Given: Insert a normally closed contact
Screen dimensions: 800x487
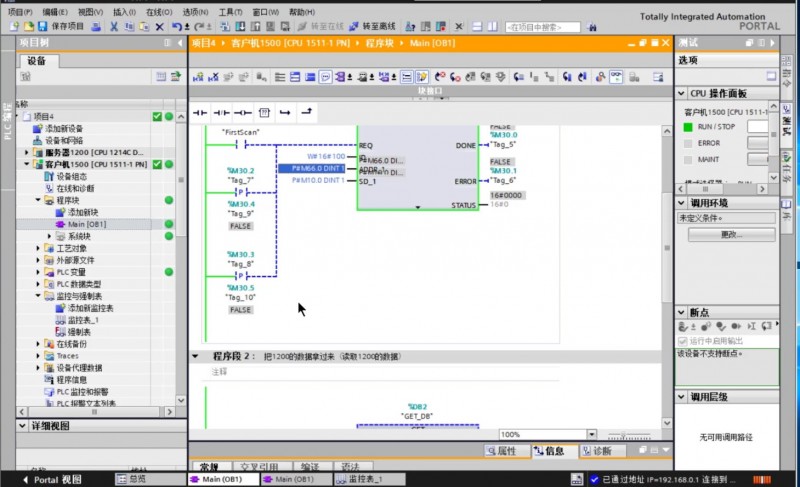Looking at the screenshot, I should click(x=221, y=111).
